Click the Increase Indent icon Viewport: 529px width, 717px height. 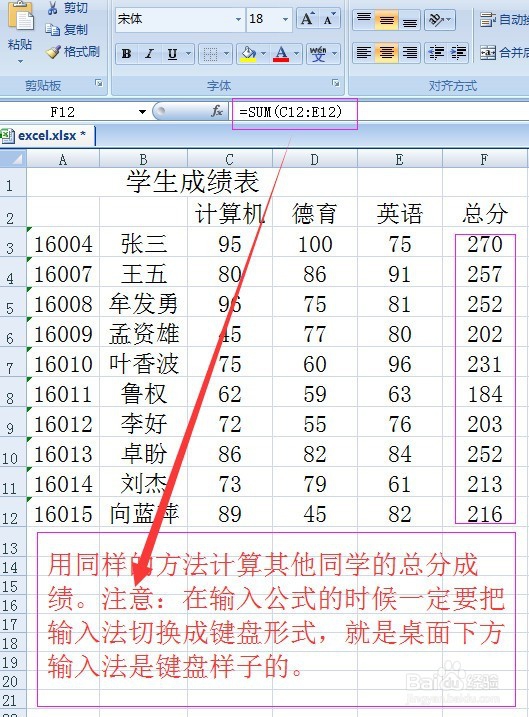tap(458, 53)
